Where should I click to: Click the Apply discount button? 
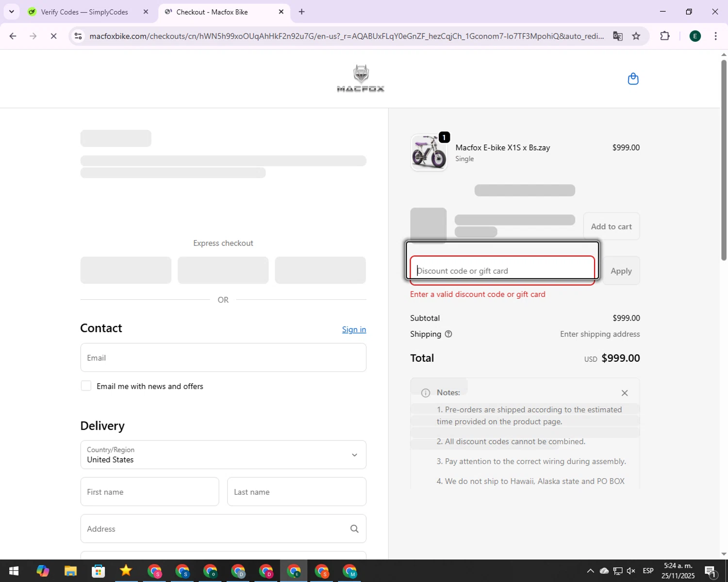coord(621,271)
